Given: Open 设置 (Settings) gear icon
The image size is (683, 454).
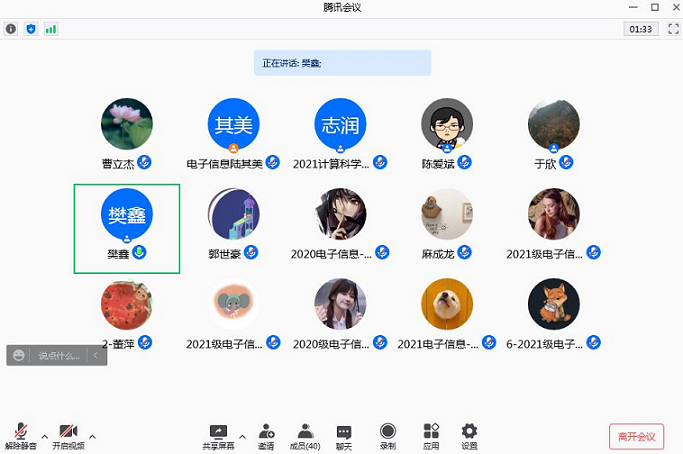Looking at the screenshot, I should coord(469,436).
